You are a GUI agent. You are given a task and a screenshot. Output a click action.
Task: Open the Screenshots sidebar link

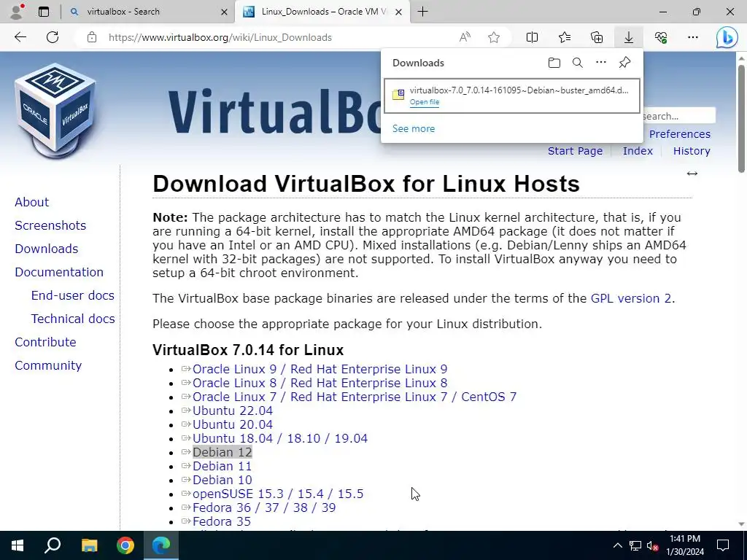[50, 225]
